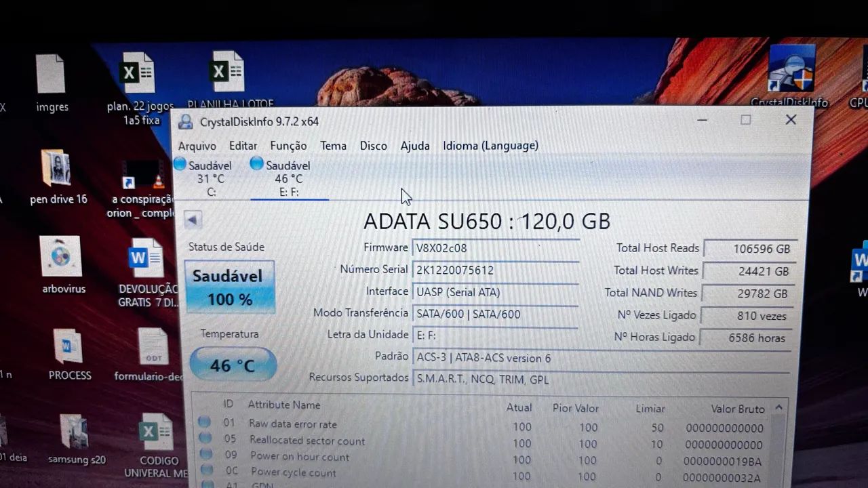
Task: Open the Ajuda menu
Action: click(x=415, y=146)
